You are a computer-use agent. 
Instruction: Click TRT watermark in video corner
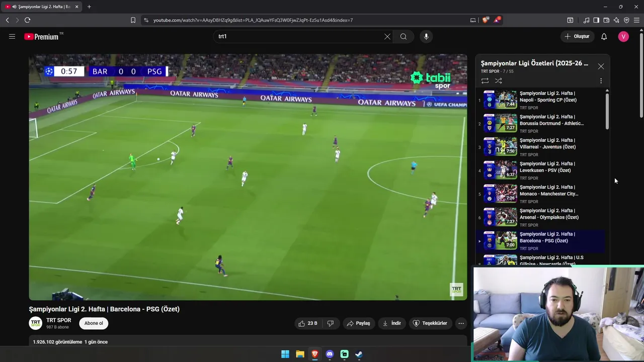coord(456,290)
